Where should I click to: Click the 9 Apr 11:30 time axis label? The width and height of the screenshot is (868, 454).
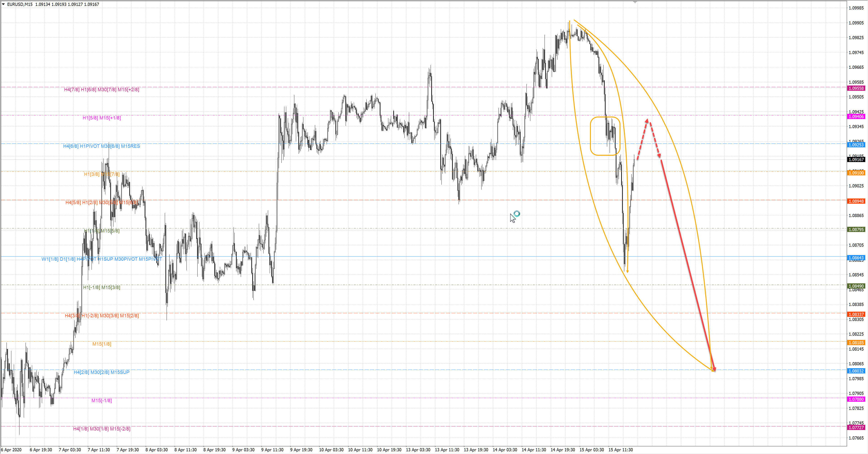click(x=273, y=450)
